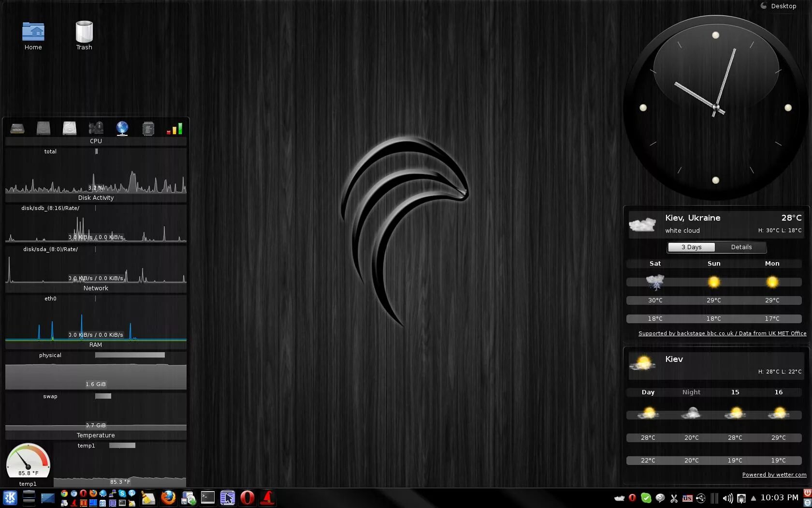Click the Sat thunderstorm forecast icon
Screen dimensions: 812x508
point(655,282)
